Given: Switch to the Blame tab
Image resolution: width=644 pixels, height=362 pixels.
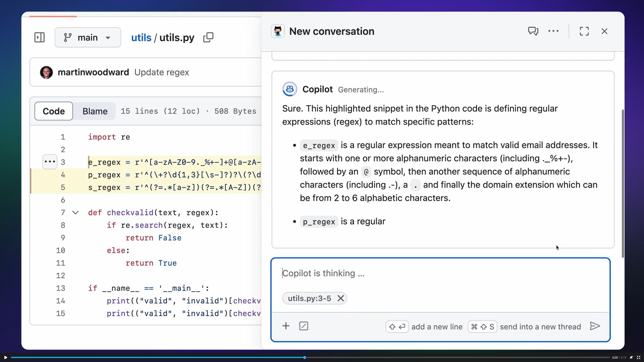Looking at the screenshot, I should pyautogui.click(x=95, y=111).
